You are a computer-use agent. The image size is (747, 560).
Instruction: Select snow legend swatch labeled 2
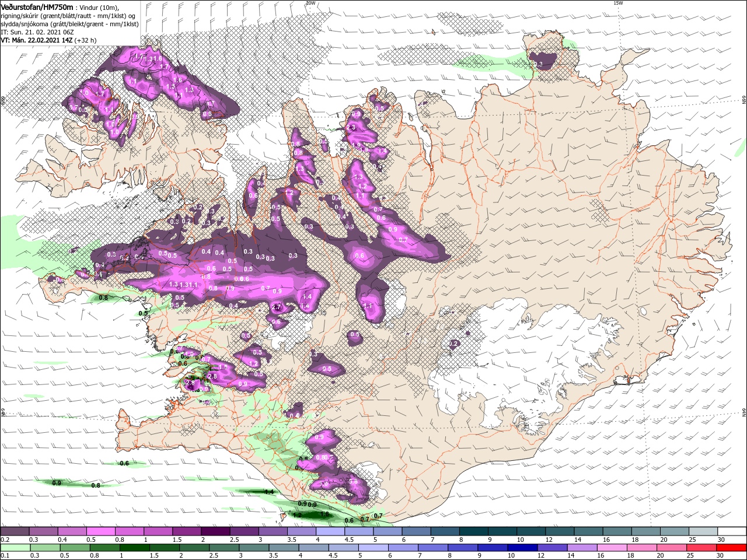215,531
